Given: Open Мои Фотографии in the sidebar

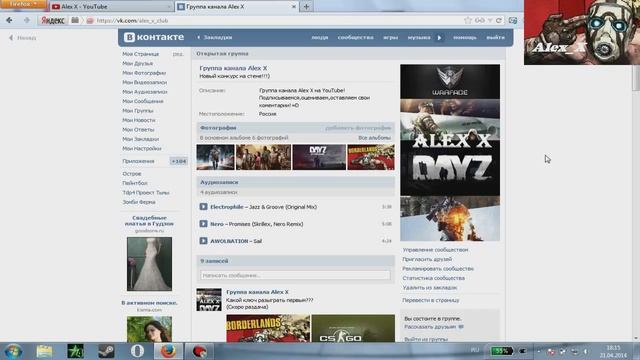Looking at the screenshot, I should (144, 73).
